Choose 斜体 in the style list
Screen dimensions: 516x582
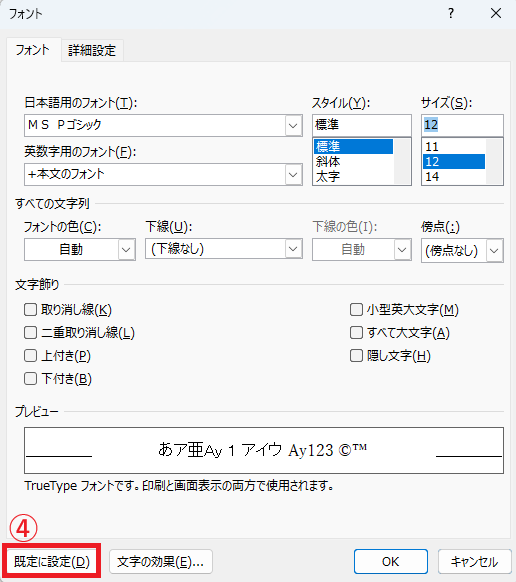click(353, 161)
